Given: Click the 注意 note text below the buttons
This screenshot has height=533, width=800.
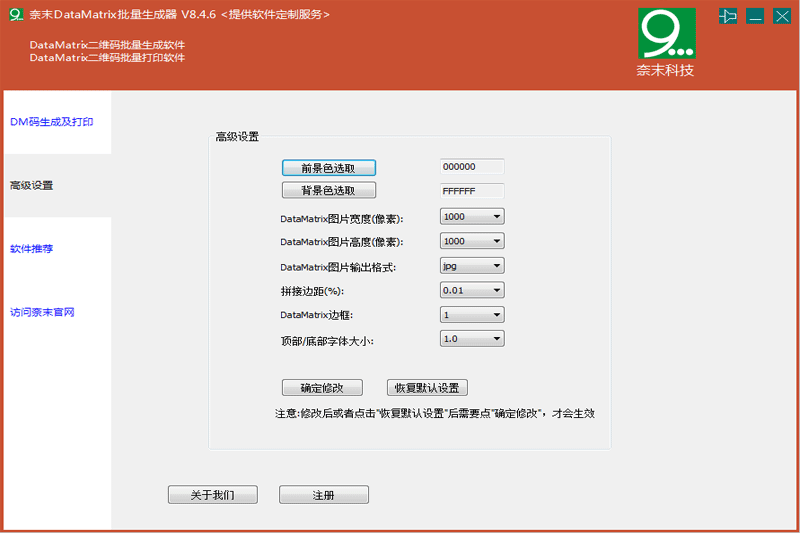Looking at the screenshot, I should 435,413.
